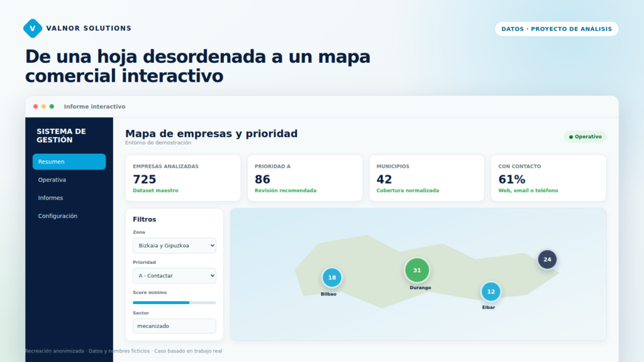Click the Sistema de gestión sidebar title

click(x=61, y=136)
